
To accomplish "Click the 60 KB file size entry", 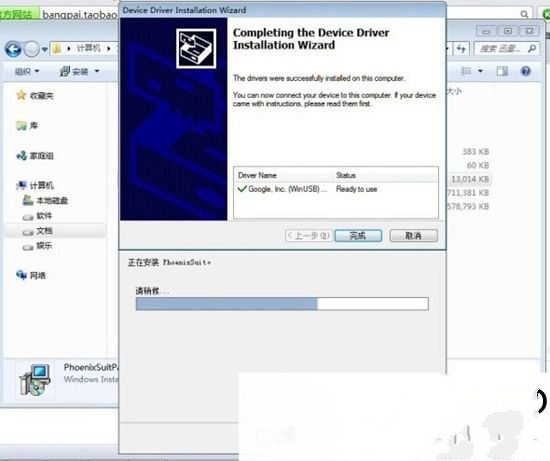I will coord(478,165).
